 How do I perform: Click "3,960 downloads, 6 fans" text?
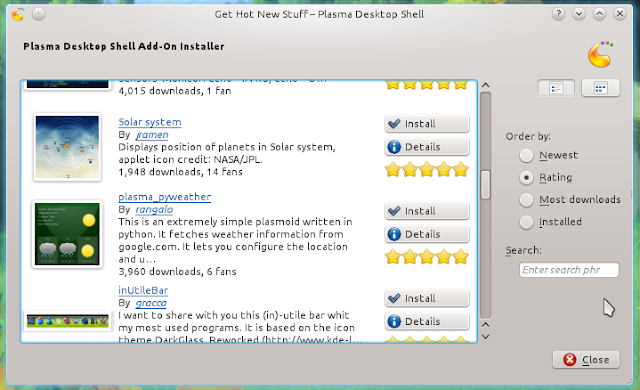[177, 271]
